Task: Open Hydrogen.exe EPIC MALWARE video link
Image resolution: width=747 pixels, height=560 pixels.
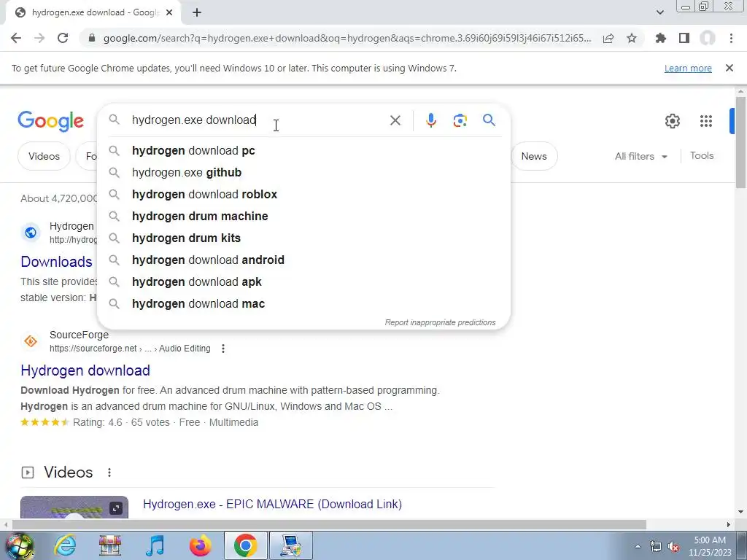Action: tap(273, 504)
